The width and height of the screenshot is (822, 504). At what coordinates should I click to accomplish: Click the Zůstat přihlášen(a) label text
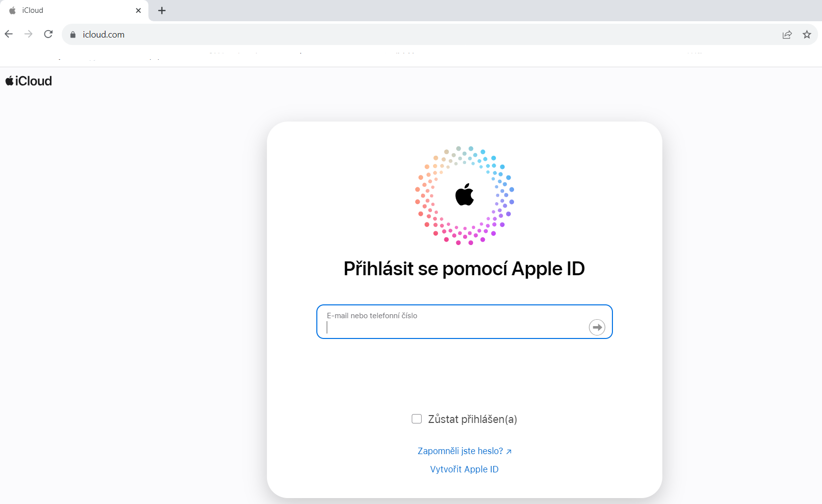click(x=473, y=419)
